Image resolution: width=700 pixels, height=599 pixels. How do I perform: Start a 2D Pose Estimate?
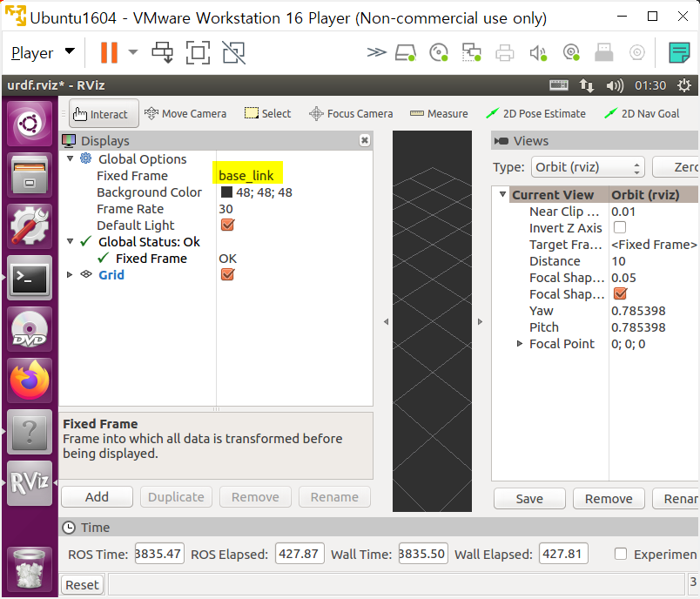pyautogui.click(x=535, y=114)
